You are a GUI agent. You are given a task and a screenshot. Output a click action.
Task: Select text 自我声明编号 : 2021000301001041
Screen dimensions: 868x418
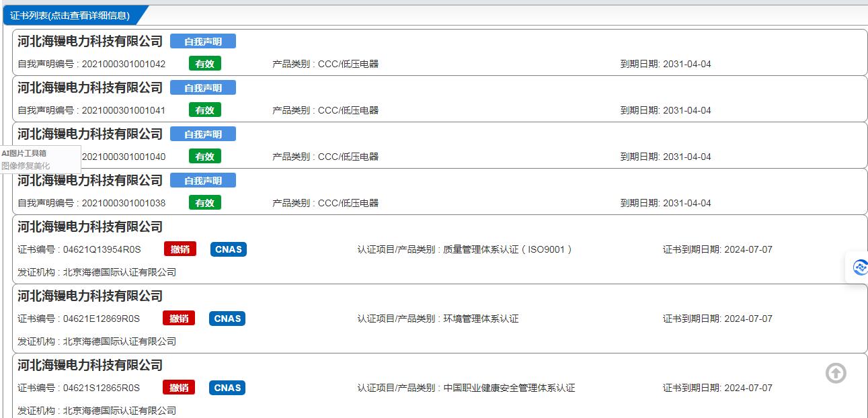coord(91,111)
